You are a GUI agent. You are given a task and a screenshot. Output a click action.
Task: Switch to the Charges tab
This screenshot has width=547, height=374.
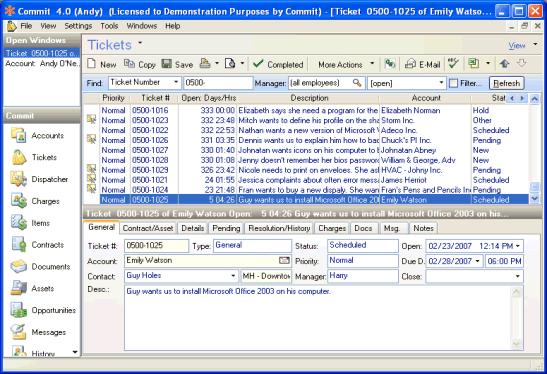(332, 228)
